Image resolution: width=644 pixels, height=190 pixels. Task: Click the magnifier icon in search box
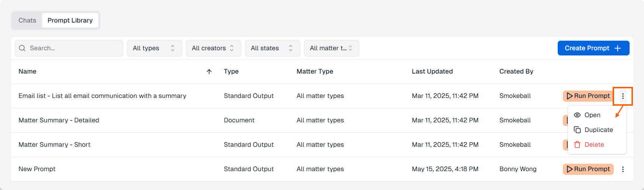pyautogui.click(x=22, y=48)
